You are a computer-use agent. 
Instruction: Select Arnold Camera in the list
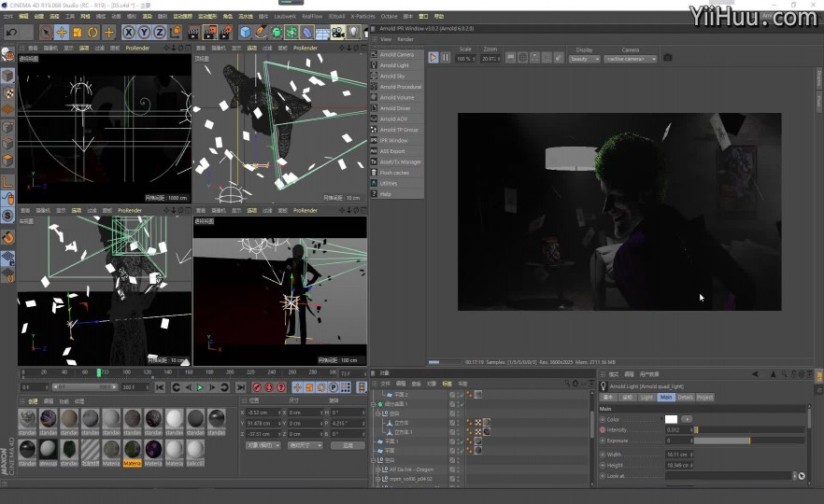click(397, 54)
